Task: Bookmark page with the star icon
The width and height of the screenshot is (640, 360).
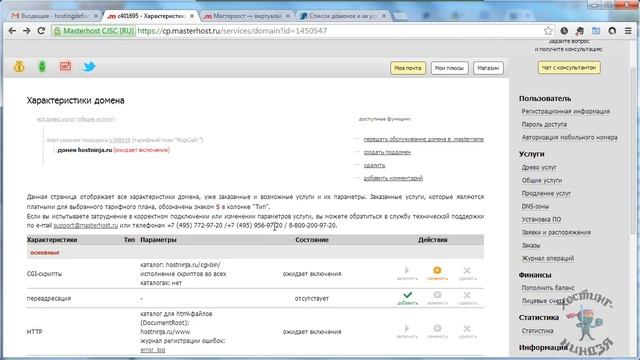Action: point(548,31)
